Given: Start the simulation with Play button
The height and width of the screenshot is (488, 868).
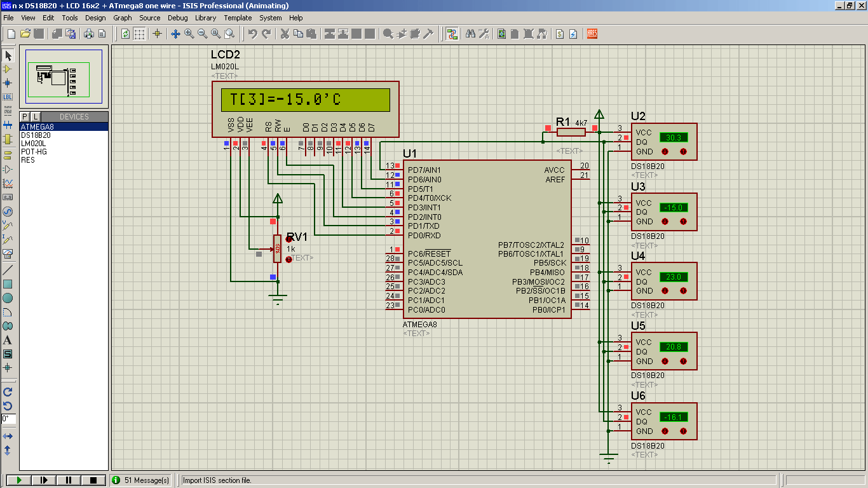Looking at the screenshot, I should [18, 480].
